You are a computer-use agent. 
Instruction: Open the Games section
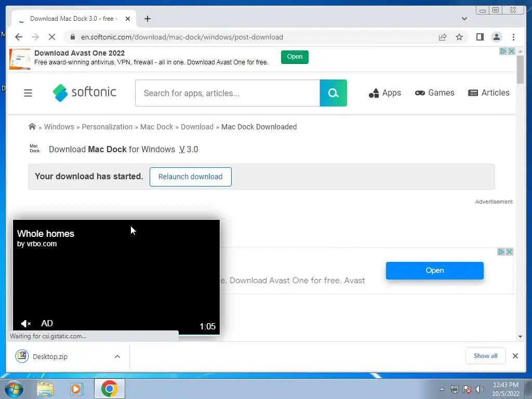[434, 92]
